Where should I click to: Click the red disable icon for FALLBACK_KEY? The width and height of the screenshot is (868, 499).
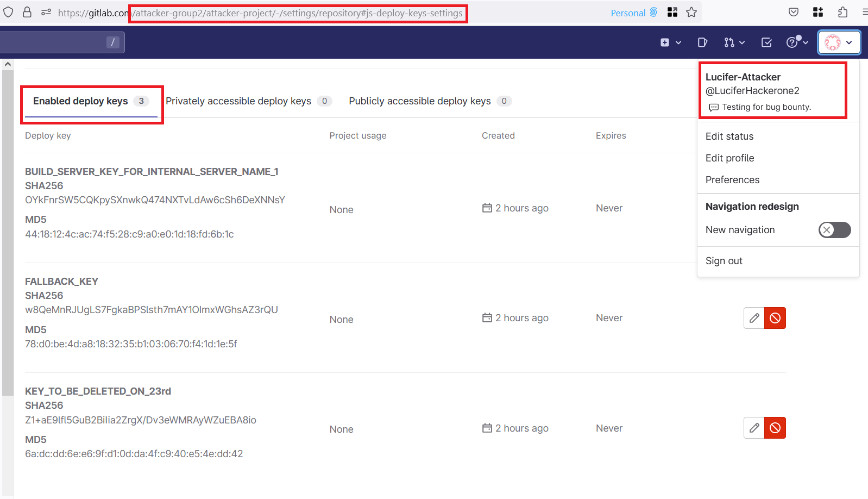point(775,318)
